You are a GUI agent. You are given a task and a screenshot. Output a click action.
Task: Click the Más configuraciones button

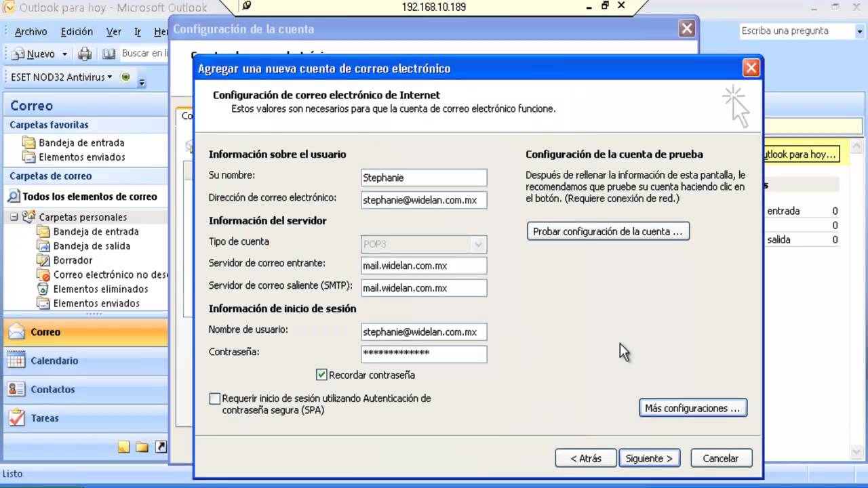tap(692, 408)
